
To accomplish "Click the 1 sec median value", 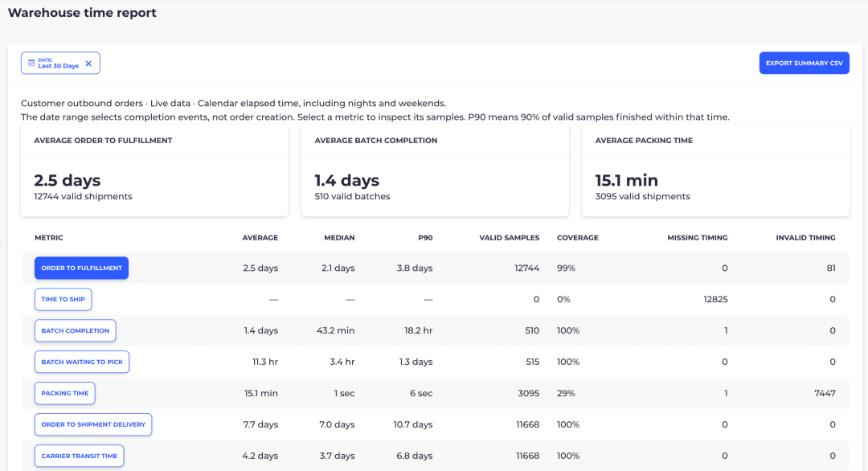I will coord(344,394).
